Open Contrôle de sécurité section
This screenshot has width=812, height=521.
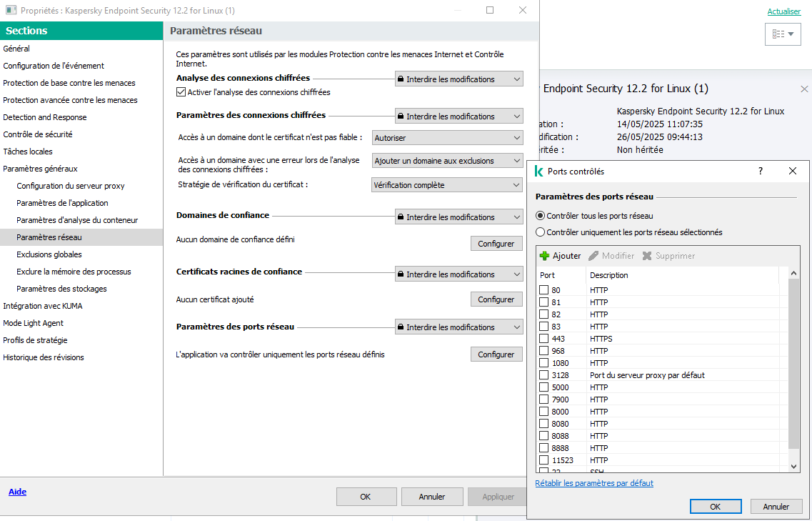click(38, 134)
